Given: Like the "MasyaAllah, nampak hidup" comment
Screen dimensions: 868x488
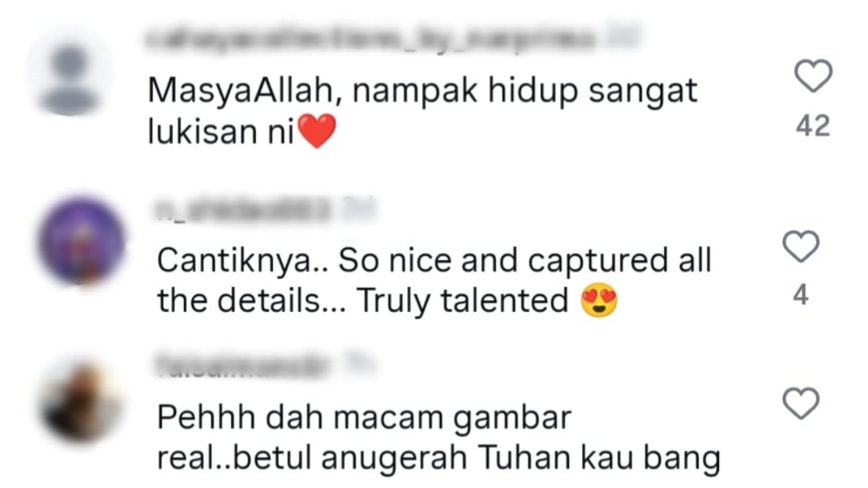Looking at the screenshot, I should tap(813, 75).
